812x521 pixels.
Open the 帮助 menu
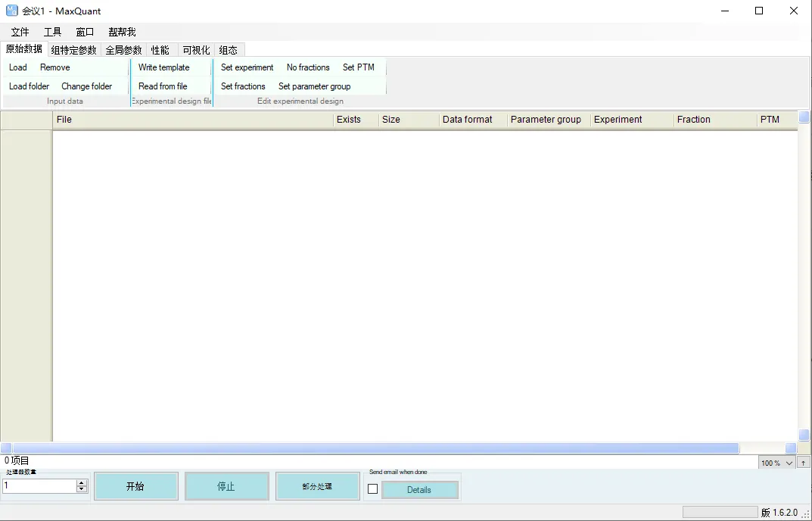122,32
